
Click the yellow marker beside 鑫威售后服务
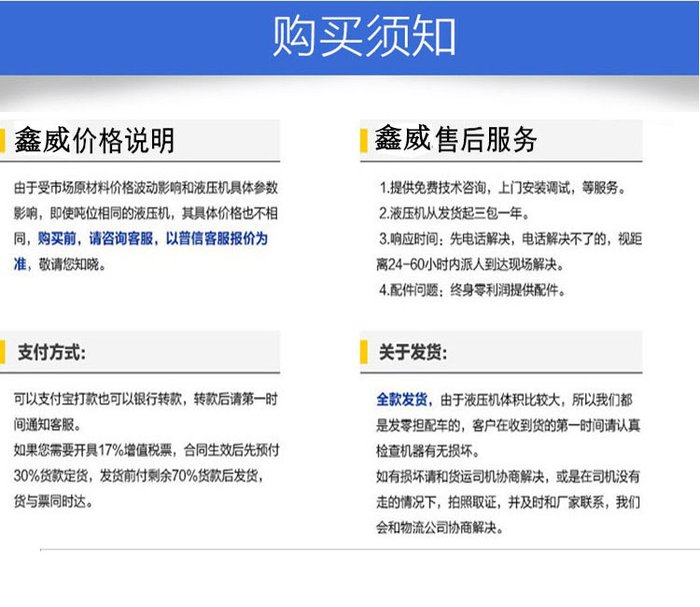(364, 141)
